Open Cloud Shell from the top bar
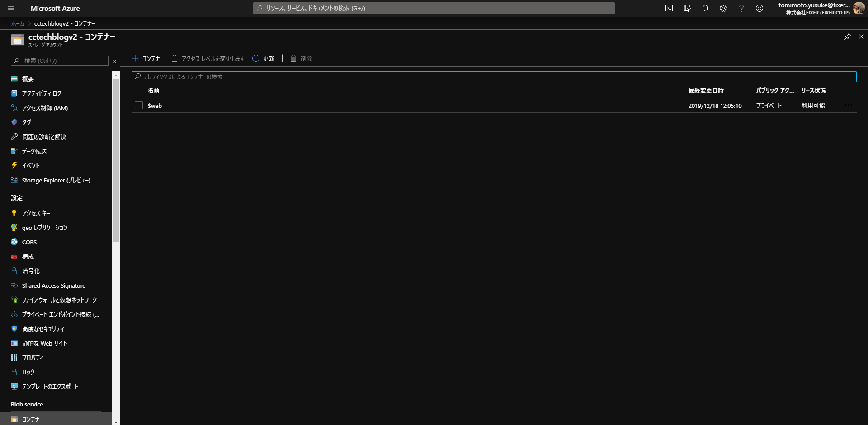Viewport: 868px width, 425px height. [x=669, y=8]
